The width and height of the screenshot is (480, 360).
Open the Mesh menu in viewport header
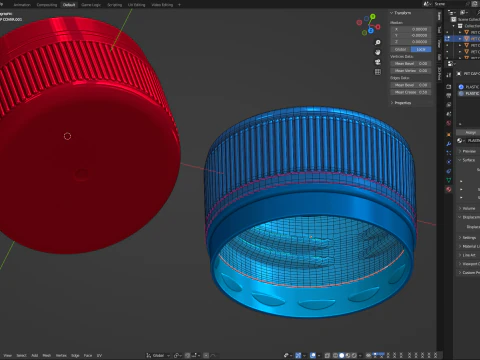[x=47, y=355]
